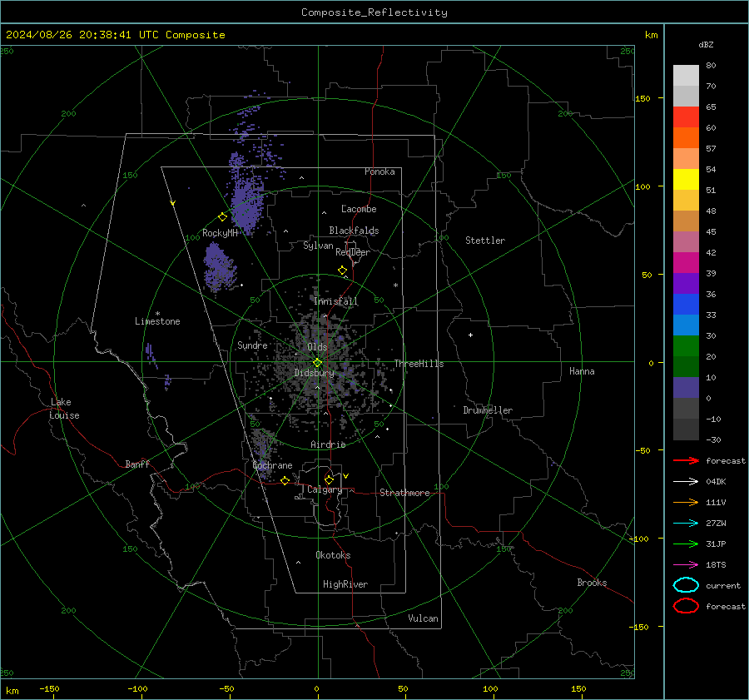Select the Didsbury label on map

(x=315, y=373)
